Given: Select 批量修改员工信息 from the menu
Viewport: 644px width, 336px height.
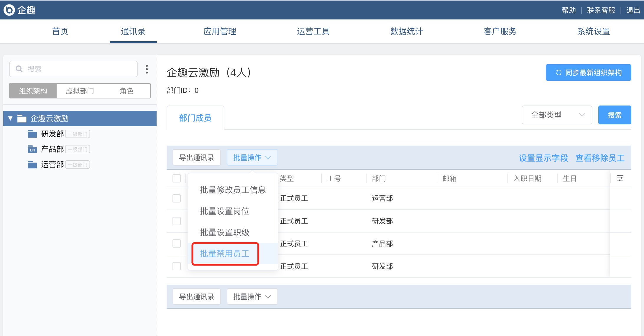Looking at the screenshot, I should coord(233,190).
